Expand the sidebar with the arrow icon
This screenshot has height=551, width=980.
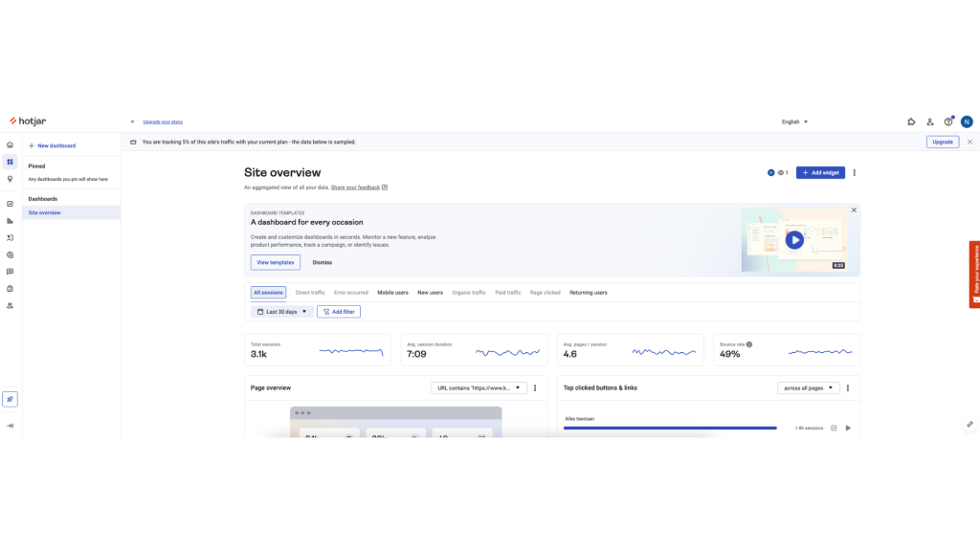[x=10, y=426]
